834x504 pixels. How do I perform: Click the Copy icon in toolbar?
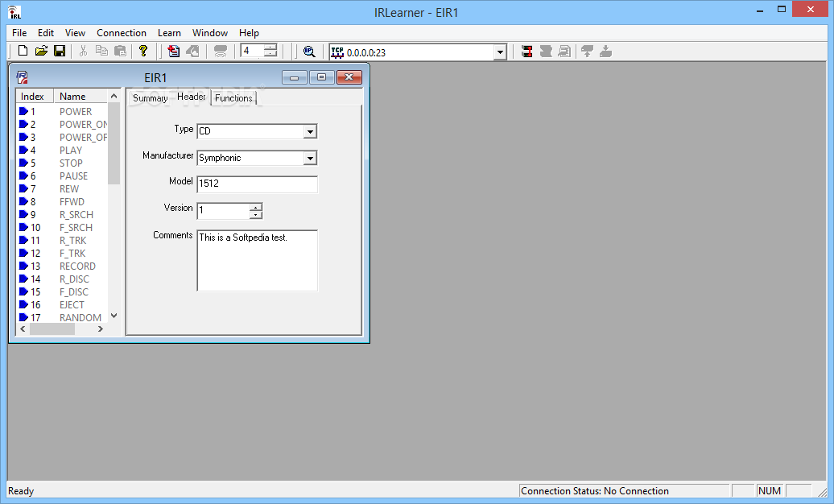(101, 51)
